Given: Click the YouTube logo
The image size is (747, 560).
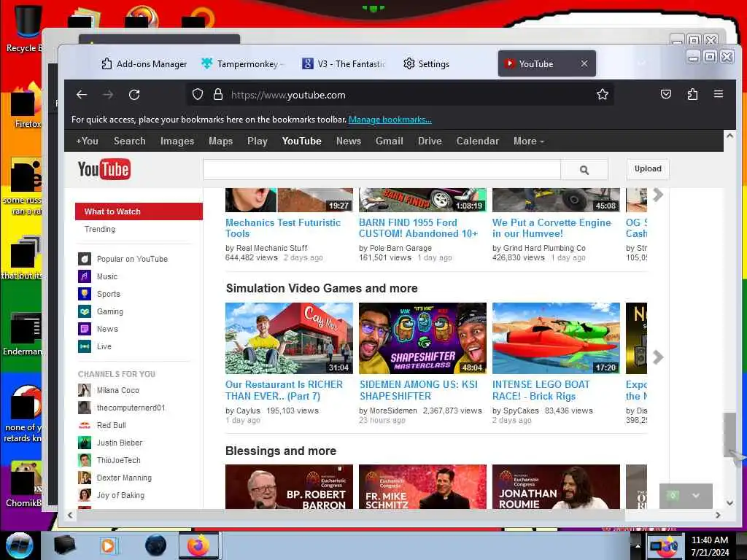Looking at the screenshot, I should coord(104,169).
